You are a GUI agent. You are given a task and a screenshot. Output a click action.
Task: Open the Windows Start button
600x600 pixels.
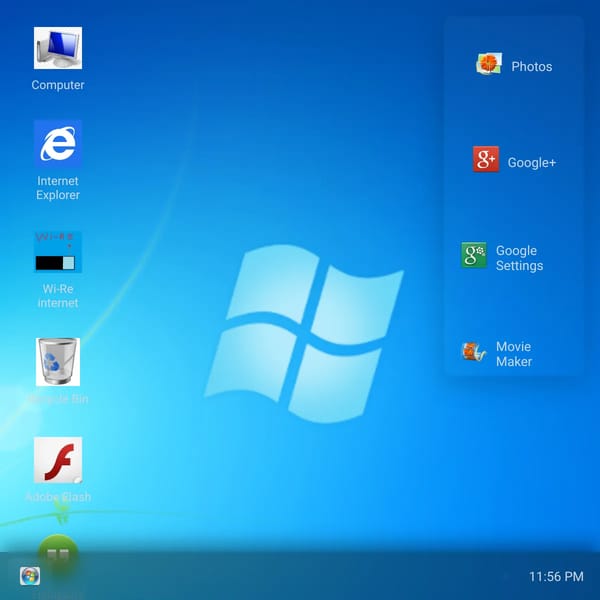(30, 576)
